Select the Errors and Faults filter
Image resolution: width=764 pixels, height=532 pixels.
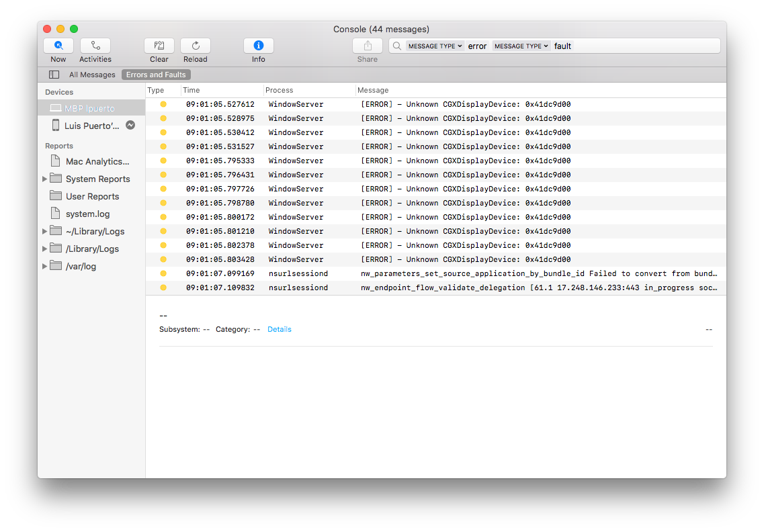(156, 75)
